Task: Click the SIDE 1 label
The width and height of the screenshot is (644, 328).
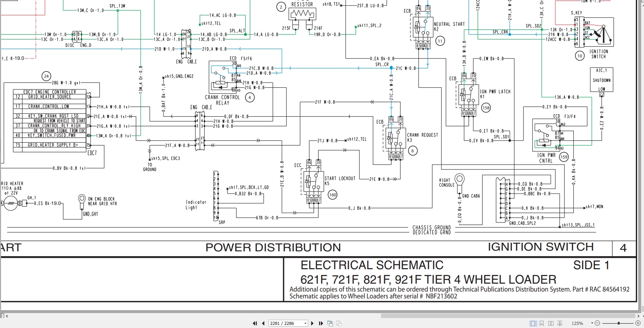Action: tap(591, 265)
